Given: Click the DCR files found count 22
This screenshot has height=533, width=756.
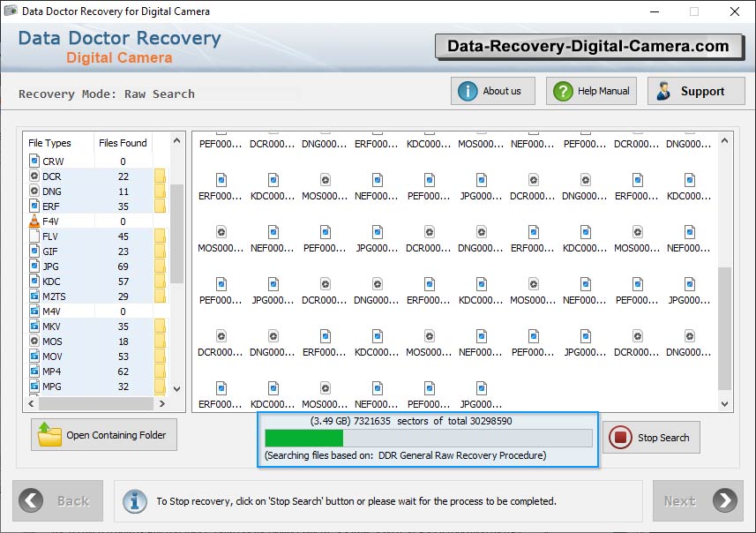Looking at the screenshot, I should click(124, 176).
